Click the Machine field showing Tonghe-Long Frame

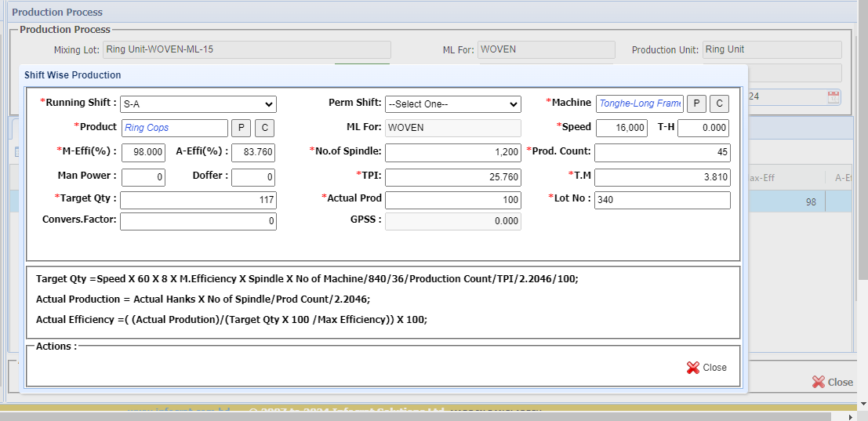(639, 103)
